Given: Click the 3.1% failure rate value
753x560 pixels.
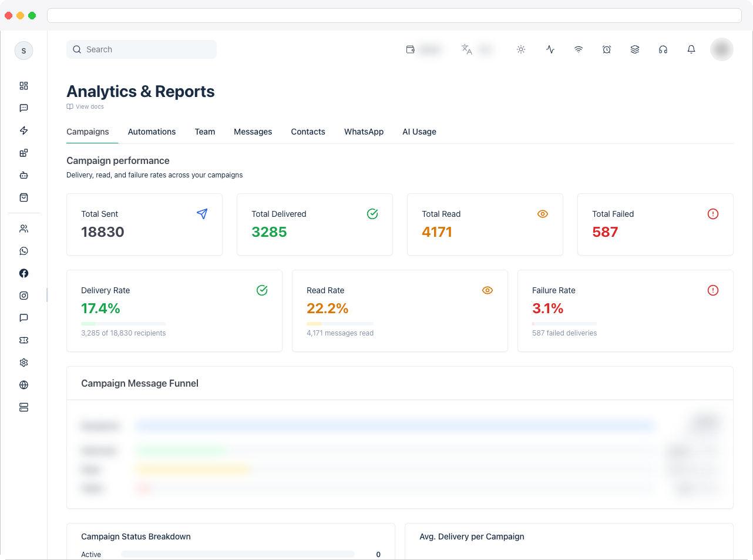Looking at the screenshot, I should pyautogui.click(x=548, y=308).
